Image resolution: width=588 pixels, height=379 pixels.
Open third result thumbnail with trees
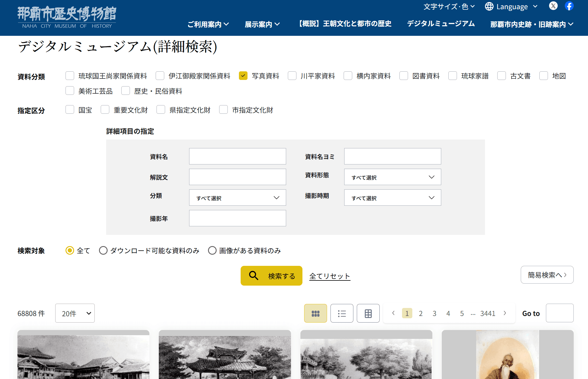click(366, 355)
